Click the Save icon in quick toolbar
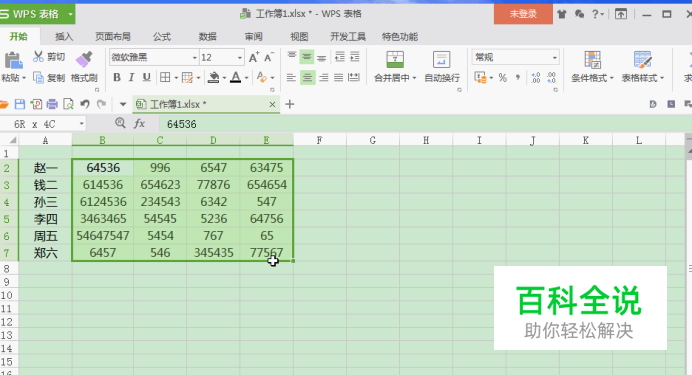Viewport: 692px width, 375px height. click(x=20, y=104)
